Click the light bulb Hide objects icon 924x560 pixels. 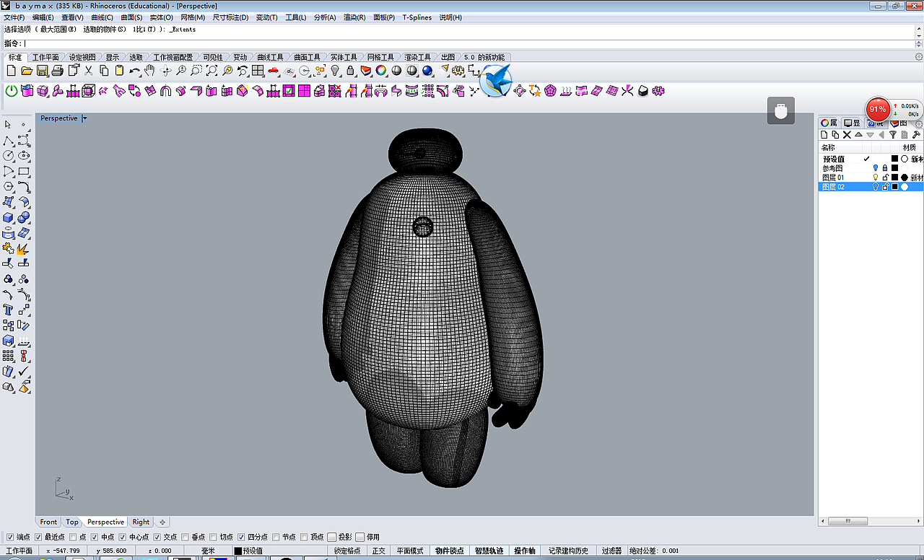[x=335, y=71]
